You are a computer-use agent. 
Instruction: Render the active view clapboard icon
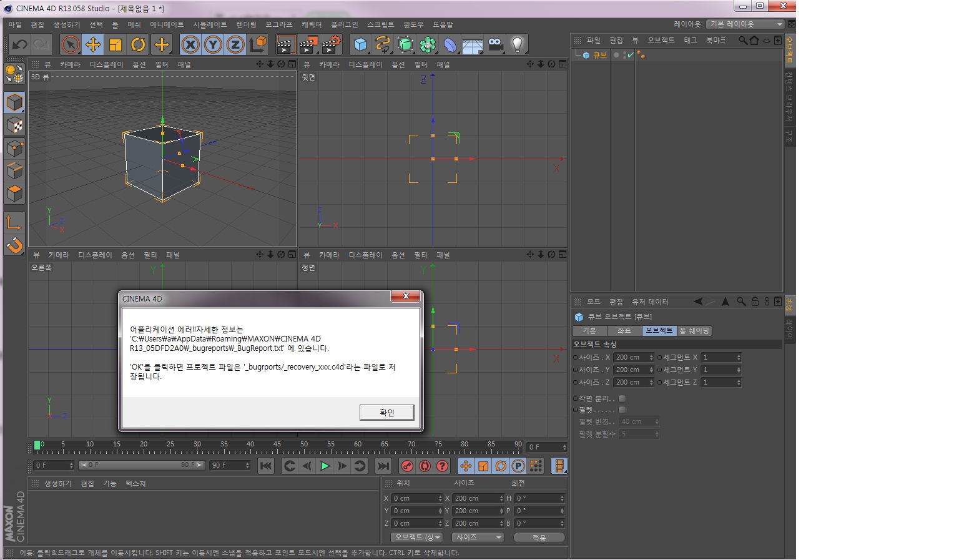point(285,44)
